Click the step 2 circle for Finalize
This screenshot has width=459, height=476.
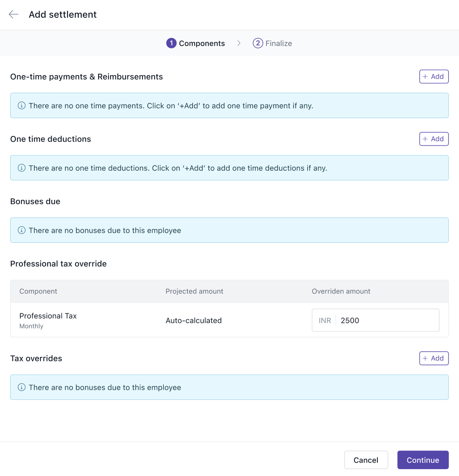pos(258,43)
